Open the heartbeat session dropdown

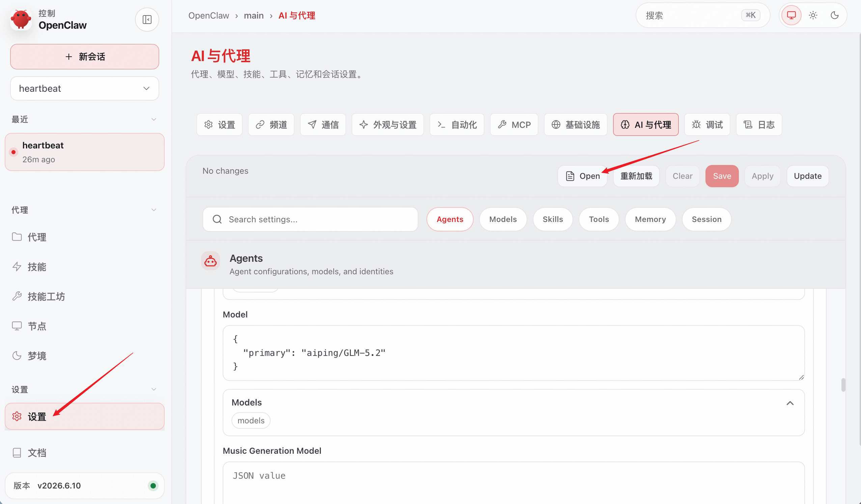click(84, 88)
